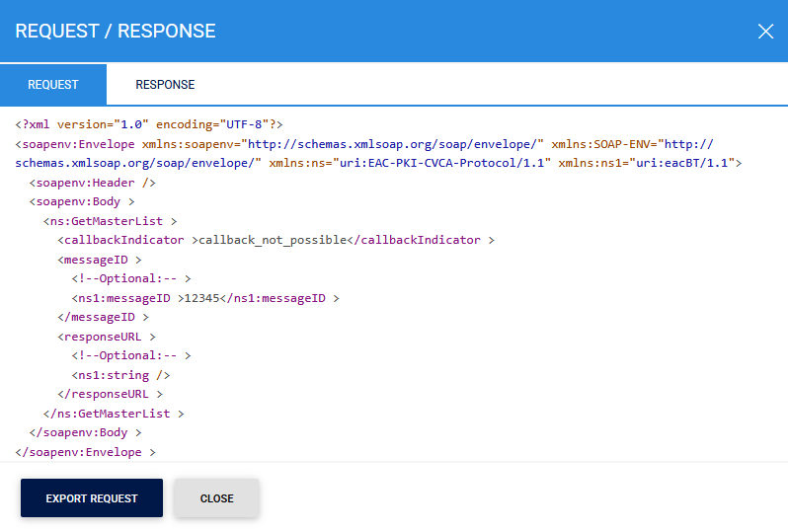Click the 12345 message ID value
This screenshot has height=532, width=788.
202,298
